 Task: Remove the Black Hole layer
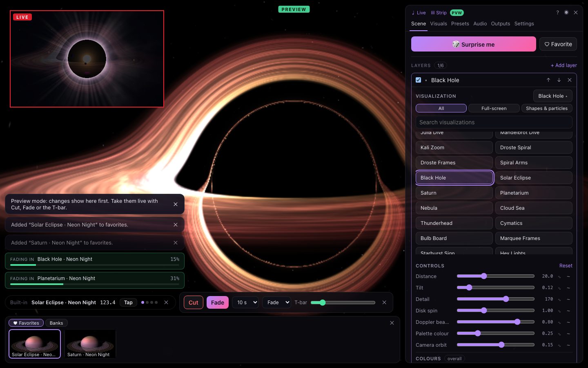click(x=570, y=80)
